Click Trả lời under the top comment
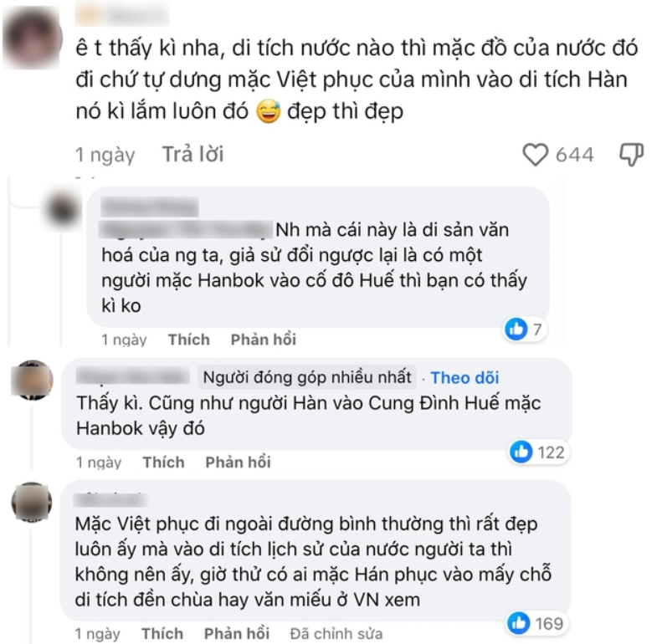Screen dimensions: 662x644 click(x=193, y=154)
